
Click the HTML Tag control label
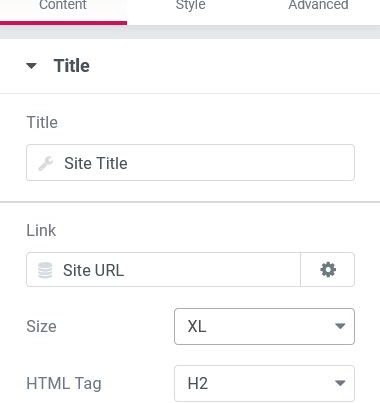point(64,383)
